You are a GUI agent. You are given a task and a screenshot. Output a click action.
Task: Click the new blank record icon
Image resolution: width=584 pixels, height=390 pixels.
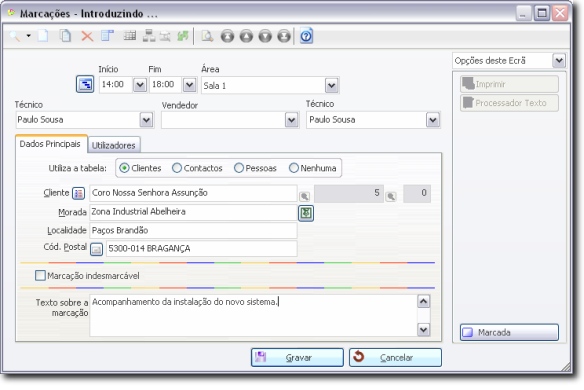(43, 36)
